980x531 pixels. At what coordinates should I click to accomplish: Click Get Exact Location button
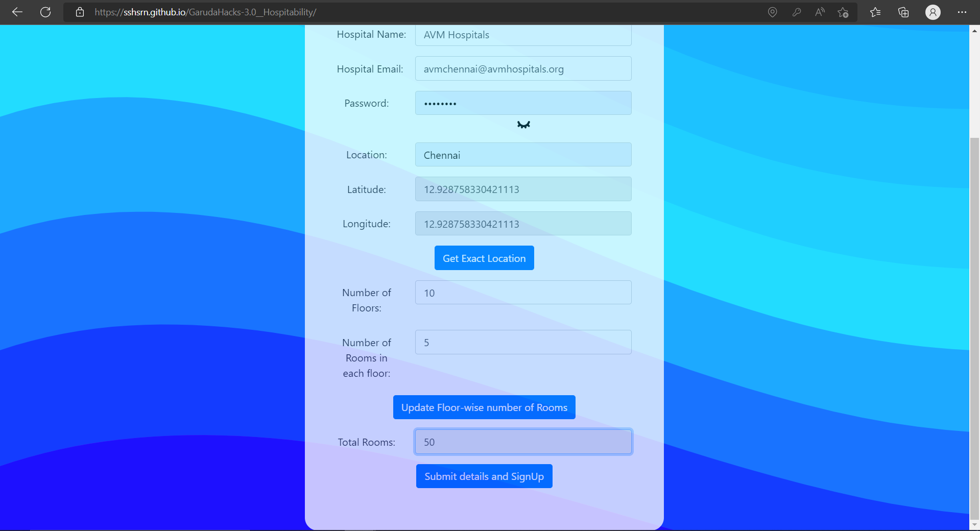[484, 258]
